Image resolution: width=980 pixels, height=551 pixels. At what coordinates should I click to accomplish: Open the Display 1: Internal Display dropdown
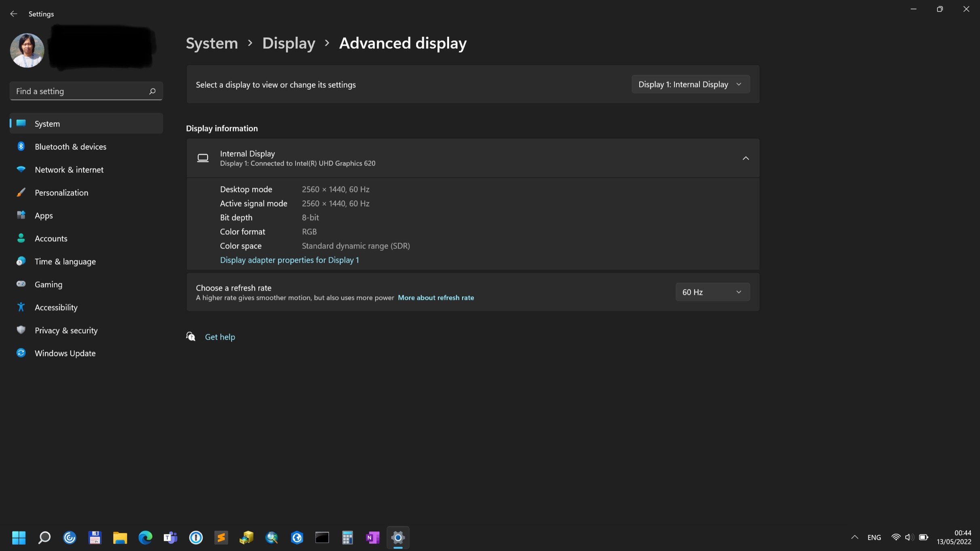click(691, 84)
